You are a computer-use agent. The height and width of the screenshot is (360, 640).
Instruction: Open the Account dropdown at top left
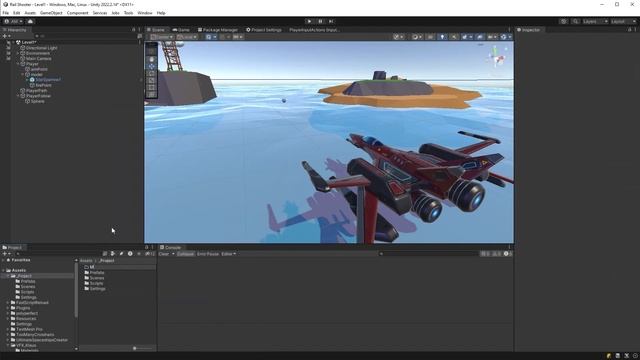13,21
